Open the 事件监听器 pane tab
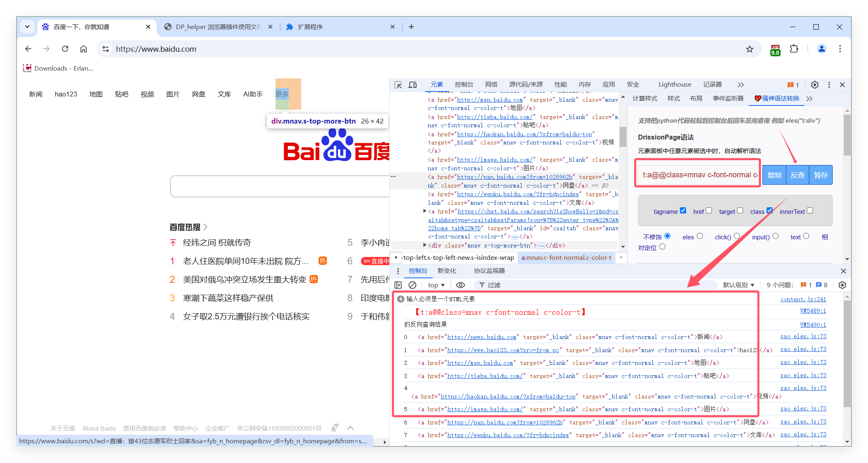Screen dimensions: 868x463 (x=728, y=99)
